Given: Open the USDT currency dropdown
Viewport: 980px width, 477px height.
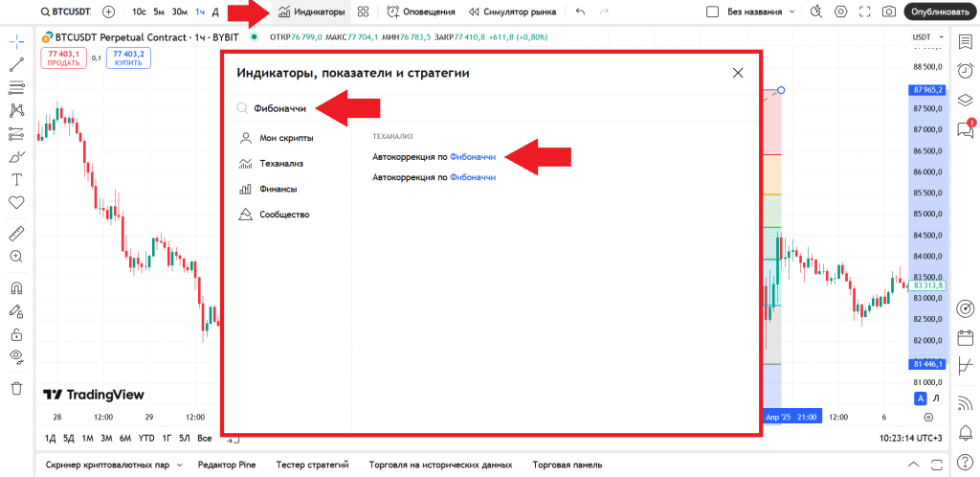Looking at the screenshot, I should pyautogui.click(x=926, y=37).
